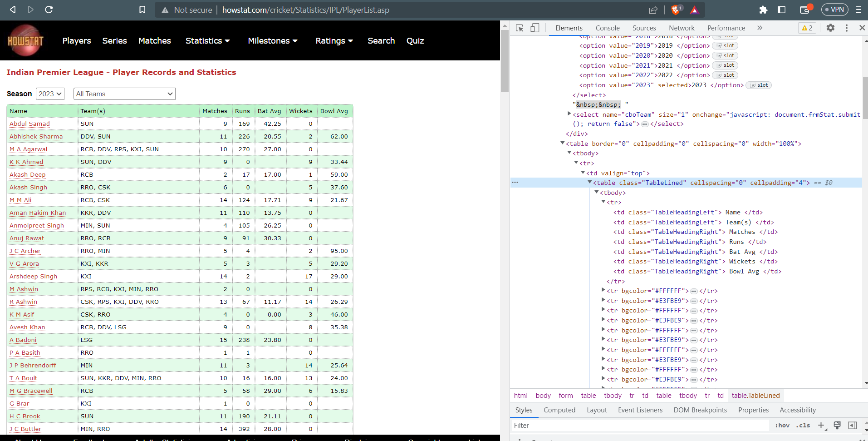Screen dimensions: 868x441
Task: Select table.TableLined in the DOM breadcrumb
Action: (x=756, y=396)
